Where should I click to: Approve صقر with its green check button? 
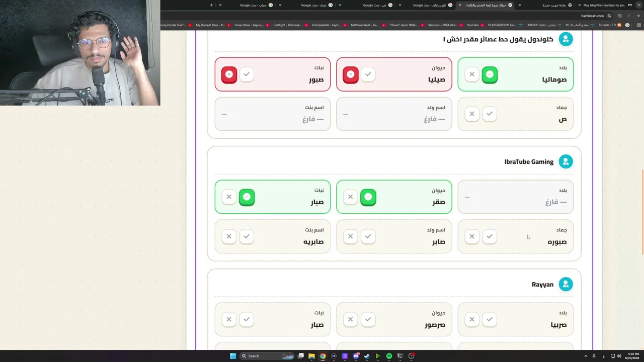368,197
